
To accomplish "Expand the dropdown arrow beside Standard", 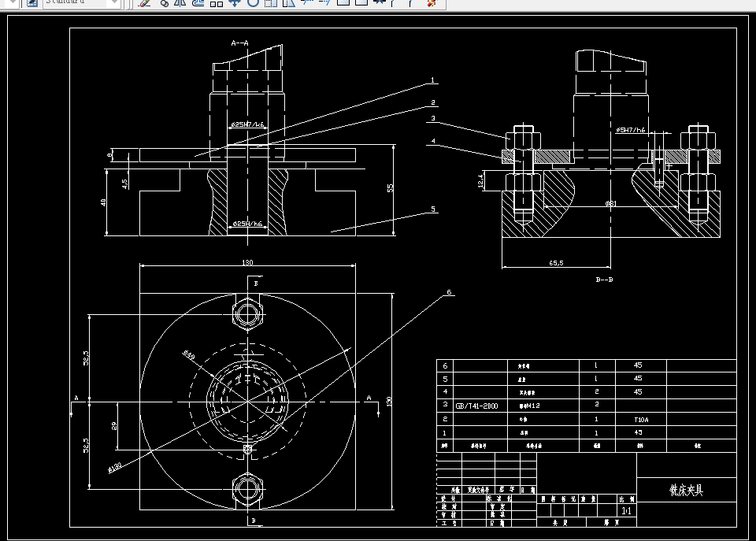I will 113,3.
